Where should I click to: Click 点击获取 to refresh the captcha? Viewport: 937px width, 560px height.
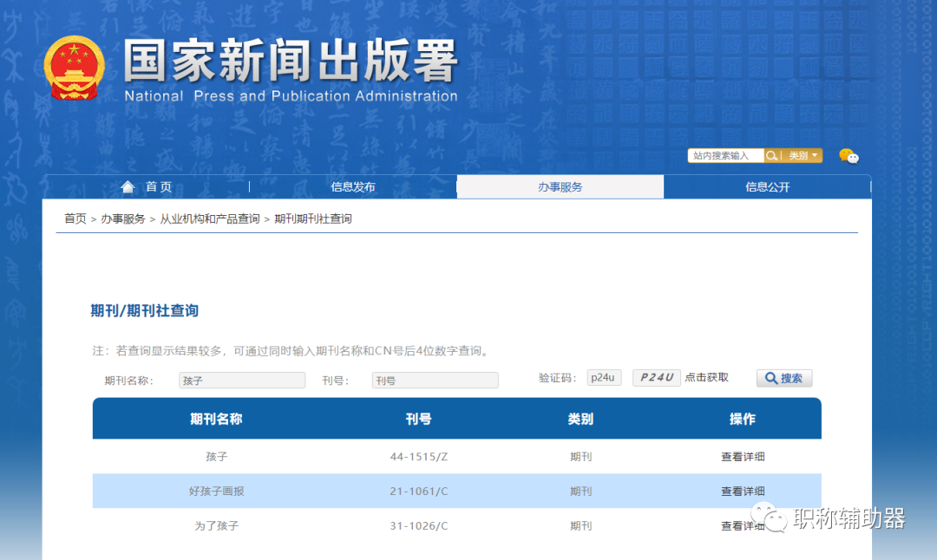click(706, 378)
